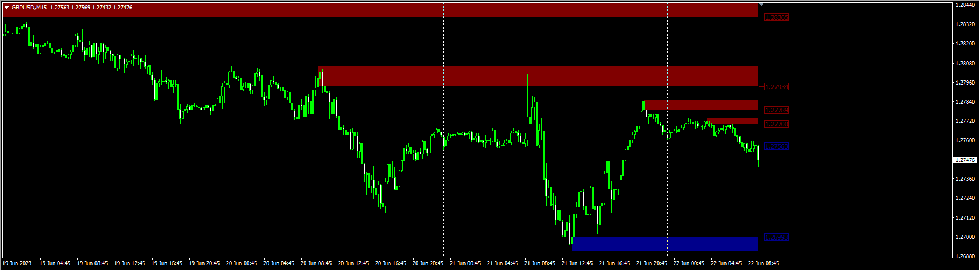Click 1.27360 on the price scale
Viewport: 980px width, 271px height.
[x=966, y=179]
